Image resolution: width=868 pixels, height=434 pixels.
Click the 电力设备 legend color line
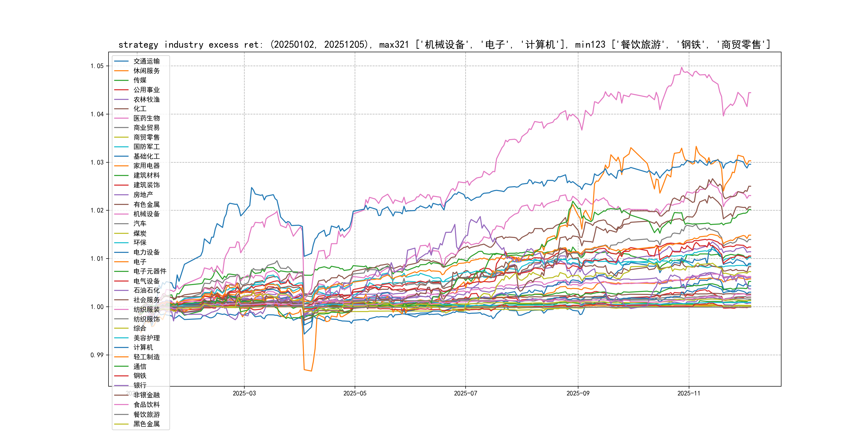[x=121, y=252]
